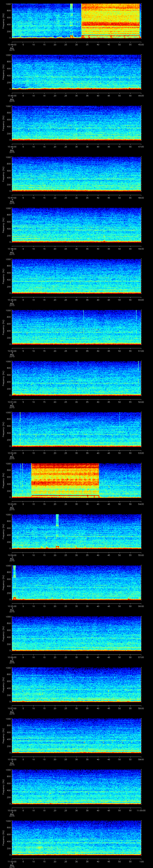
Task: Click the 1:00 end label of last panel
Action: tap(141, 861)
